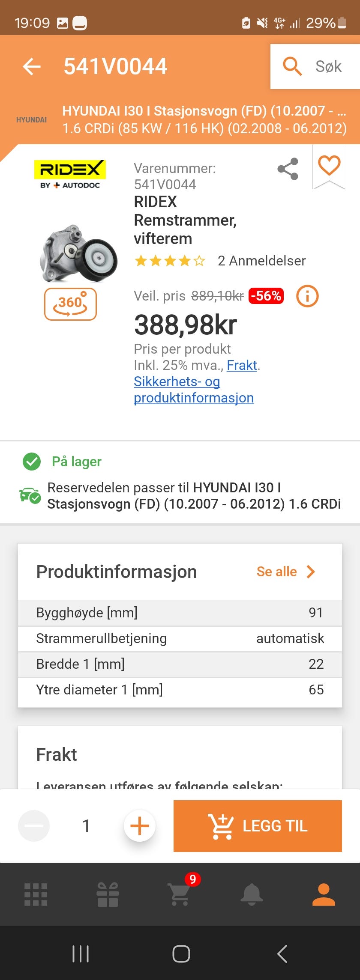Image resolution: width=360 pixels, height=980 pixels.
Task: Add item to cart with LEGG TIL
Action: (x=258, y=826)
